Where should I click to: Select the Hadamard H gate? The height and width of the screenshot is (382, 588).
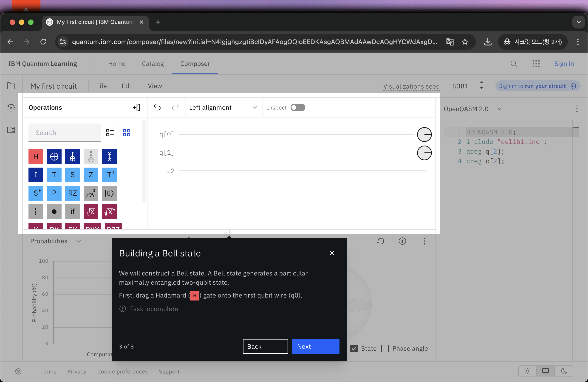36,156
